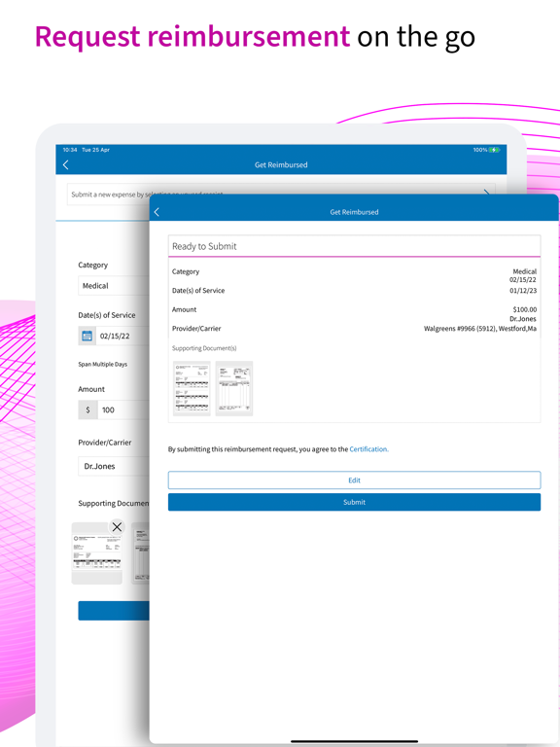This screenshot has height=747, width=560.
Task: Open the Certification link
Action: click(369, 449)
